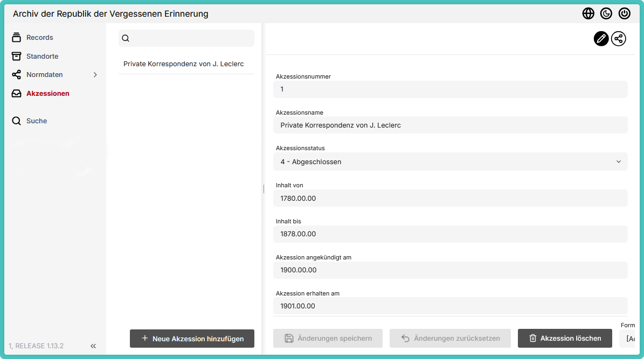Click the pencil edit icon
Image resolution: width=644 pixels, height=359 pixels.
pos(601,39)
